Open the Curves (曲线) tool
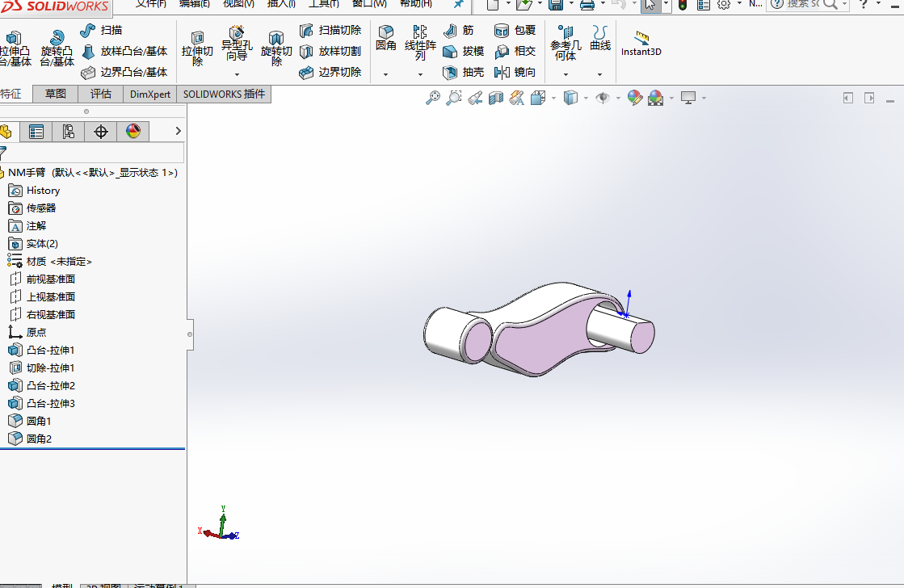Screen dimensions: 904x588 (x=600, y=38)
